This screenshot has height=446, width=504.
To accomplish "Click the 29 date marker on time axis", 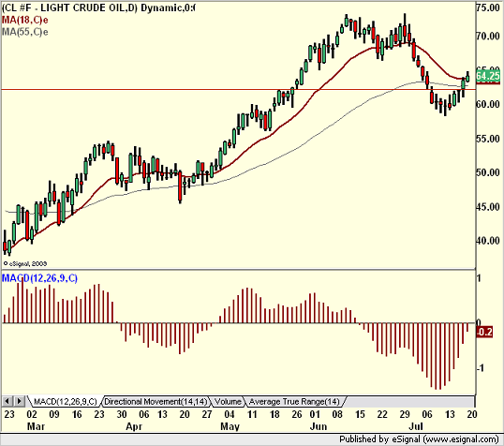I will click(405, 414).
